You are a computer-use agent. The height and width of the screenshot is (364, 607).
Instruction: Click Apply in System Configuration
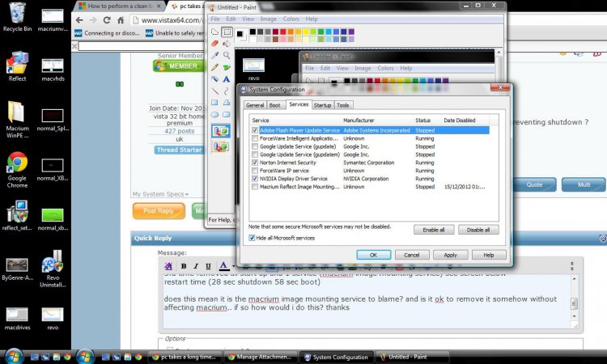coord(450,255)
